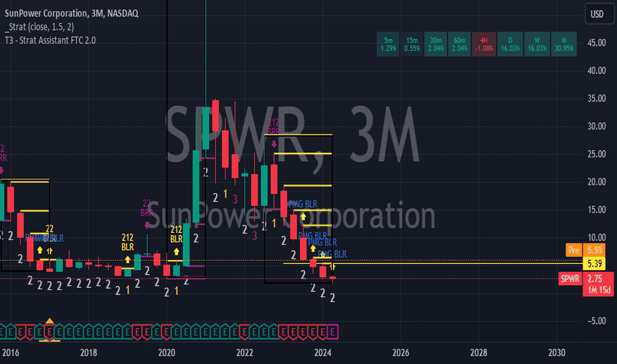
Task: Click the 10.00 price axis label
Action: pos(596,238)
